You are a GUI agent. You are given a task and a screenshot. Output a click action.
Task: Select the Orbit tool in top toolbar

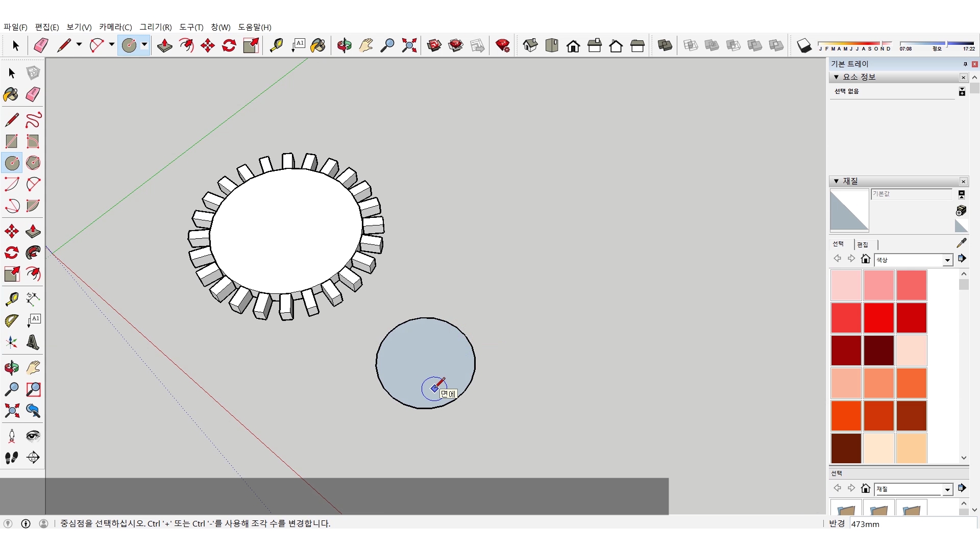point(344,45)
